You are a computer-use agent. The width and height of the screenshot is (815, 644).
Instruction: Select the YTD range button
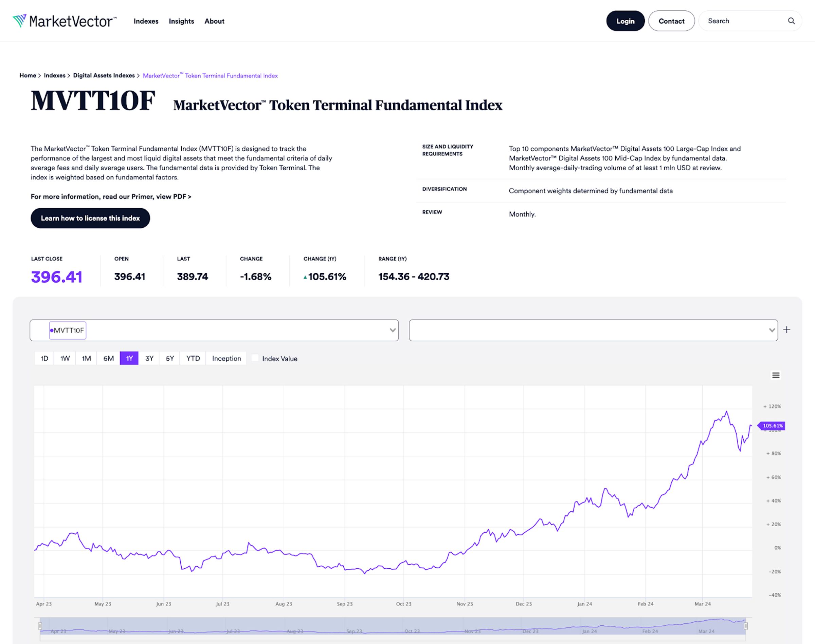(x=193, y=358)
